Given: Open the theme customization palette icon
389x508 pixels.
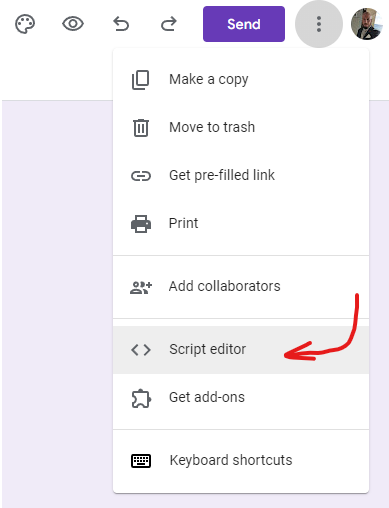Looking at the screenshot, I should coord(25,24).
